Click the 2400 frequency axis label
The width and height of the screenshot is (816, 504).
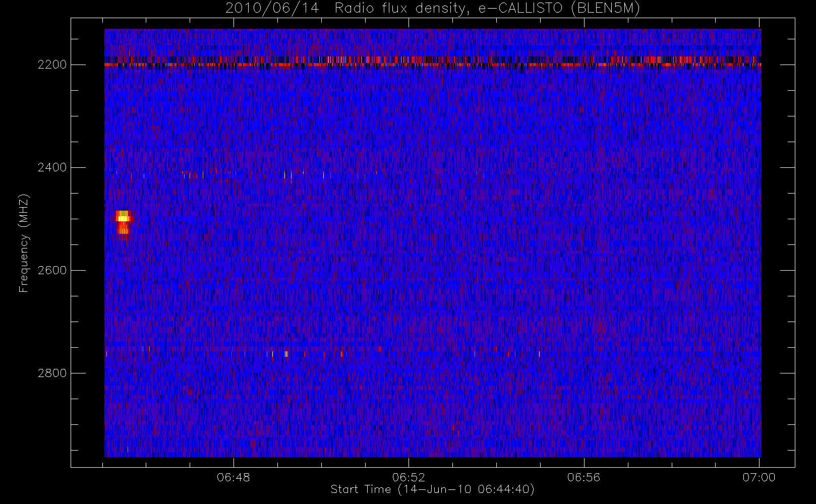pyautogui.click(x=52, y=167)
